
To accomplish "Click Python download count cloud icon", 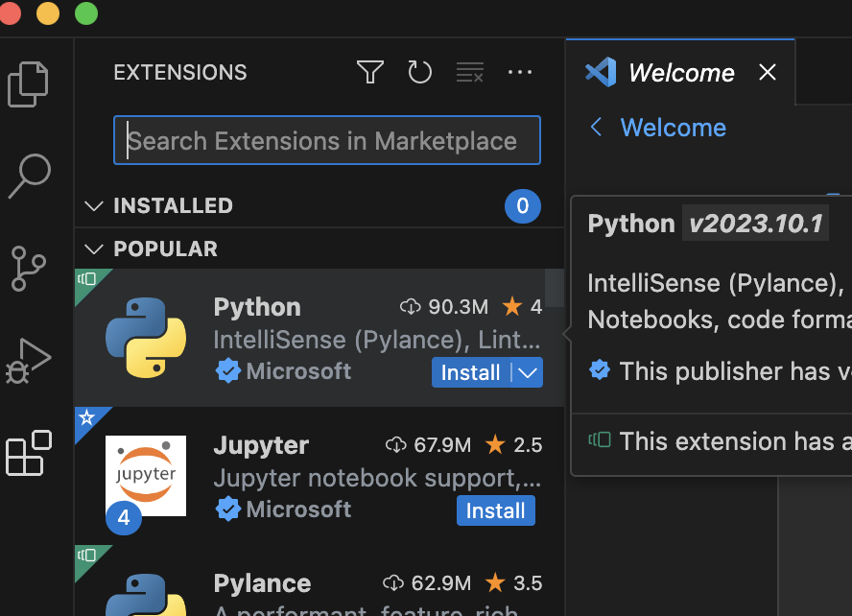I will (411, 307).
